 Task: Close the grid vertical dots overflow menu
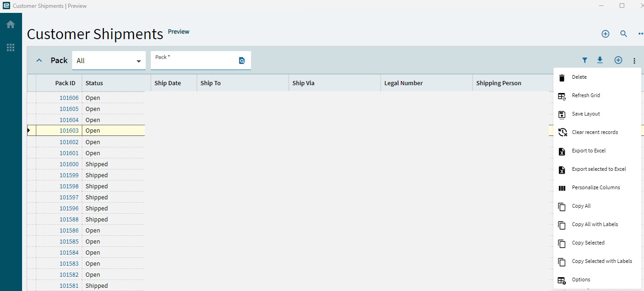634,61
